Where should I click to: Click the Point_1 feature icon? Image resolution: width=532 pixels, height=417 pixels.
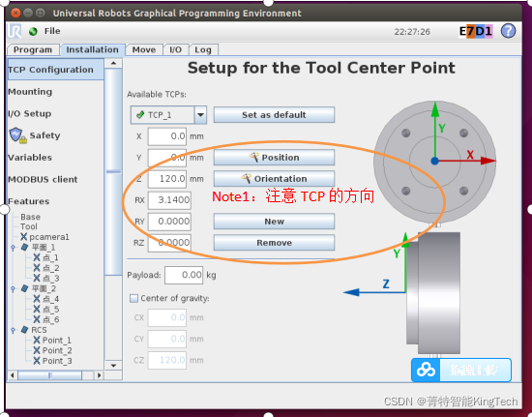coord(37,340)
